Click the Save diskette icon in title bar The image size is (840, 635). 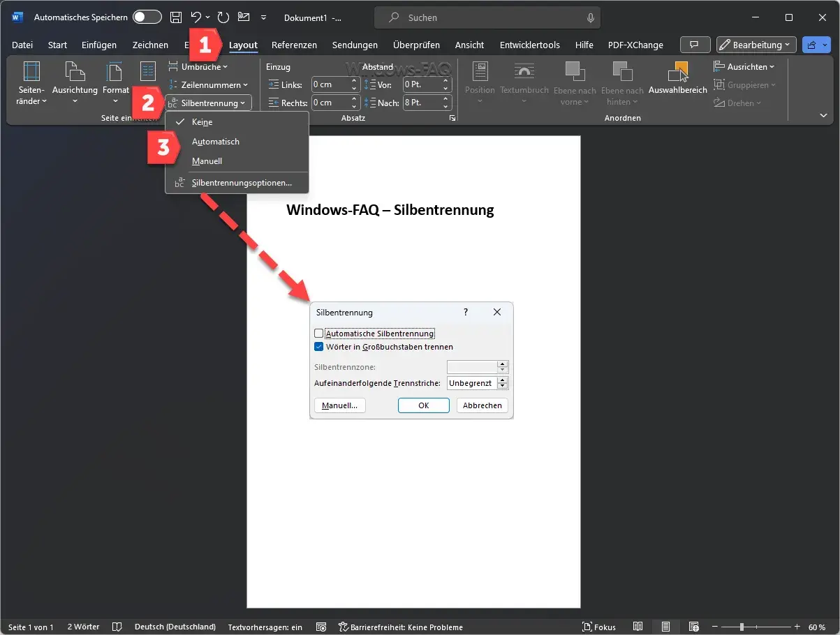pyautogui.click(x=177, y=17)
